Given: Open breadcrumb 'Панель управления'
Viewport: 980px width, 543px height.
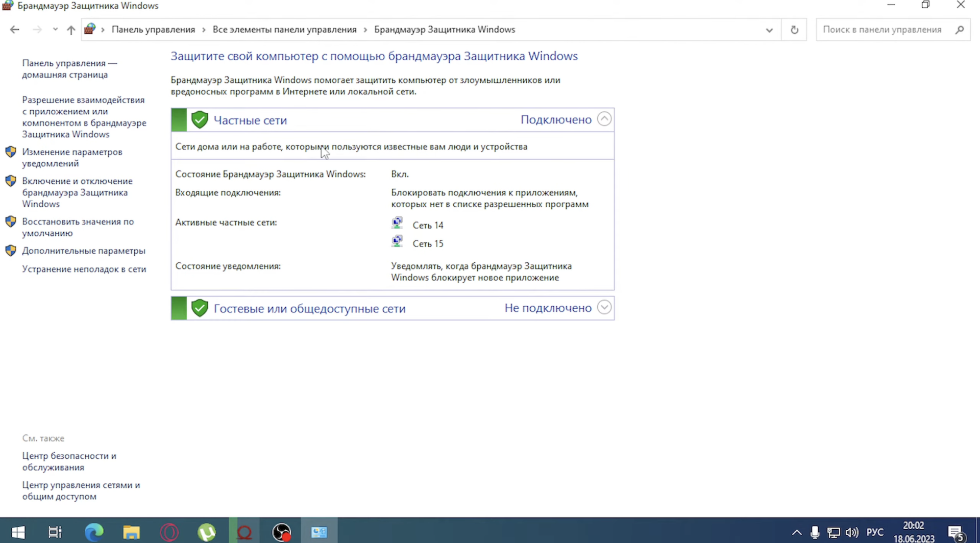Looking at the screenshot, I should [x=153, y=30].
